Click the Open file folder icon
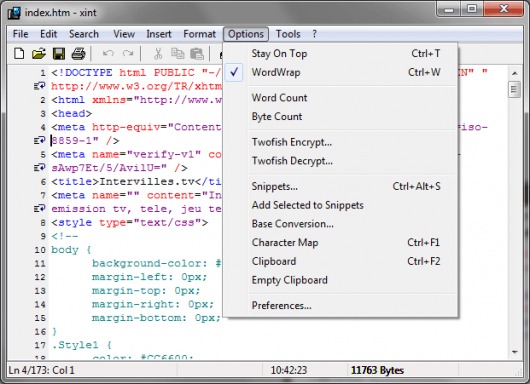The height and width of the screenshot is (384, 530). click(39, 54)
